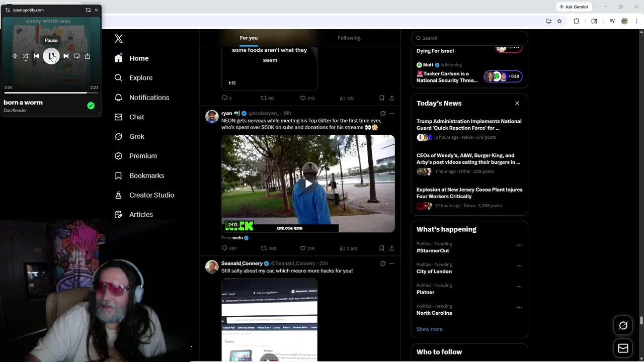Open more options on ryan's post
The height and width of the screenshot is (362, 644).
pyautogui.click(x=392, y=114)
